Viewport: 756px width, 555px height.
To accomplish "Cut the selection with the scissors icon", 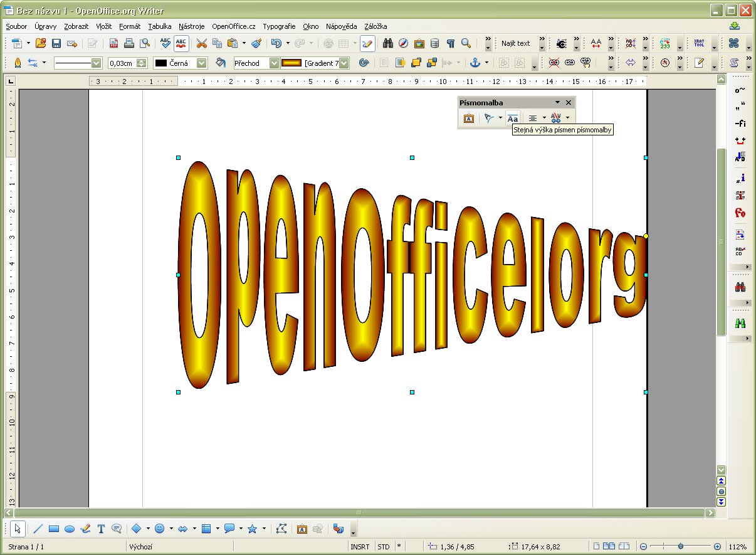I will click(x=201, y=43).
